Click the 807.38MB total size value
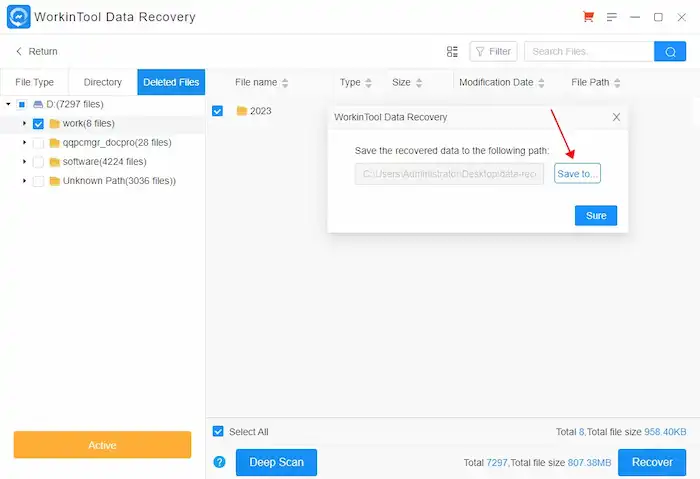Screen dimensions: 700x479 coord(589,462)
